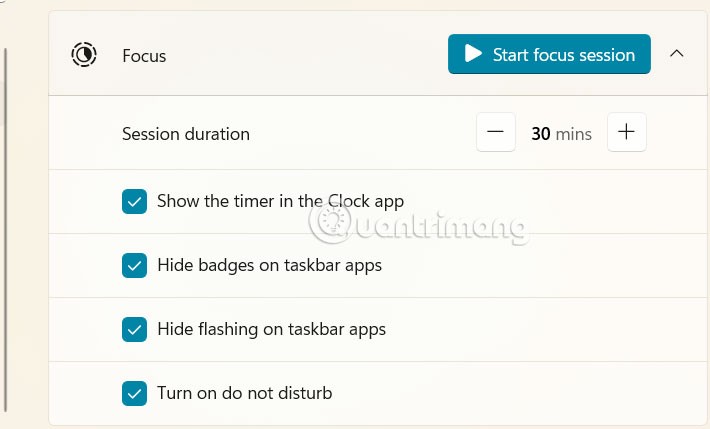The height and width of the screenshot is (429, 710).
Task: Disable the Turn on do not disturb checkbox
Action: click(x=134, y=393)
